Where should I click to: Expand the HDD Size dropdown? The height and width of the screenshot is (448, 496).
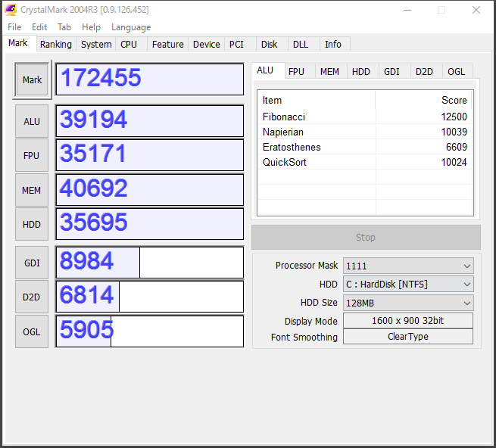point(408,303)
